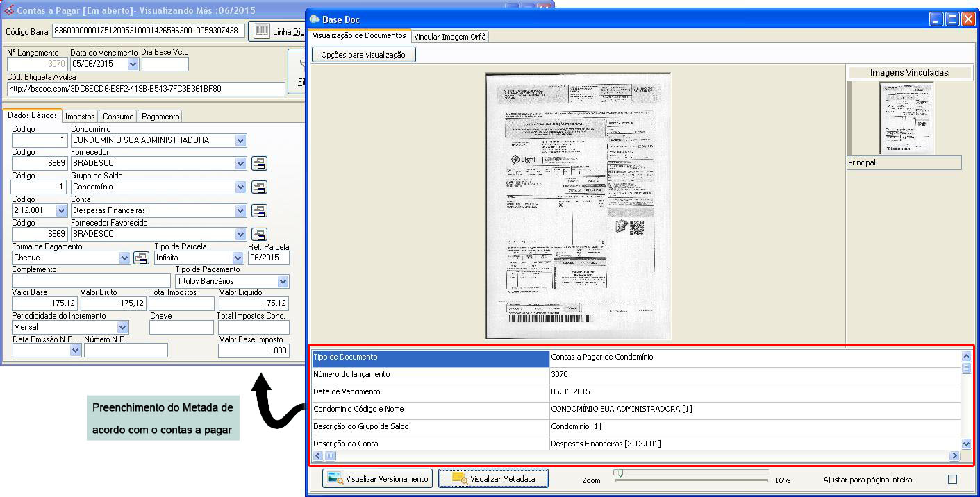Click the metadata horizontal scrollbar right arrow

pos(954,456)
